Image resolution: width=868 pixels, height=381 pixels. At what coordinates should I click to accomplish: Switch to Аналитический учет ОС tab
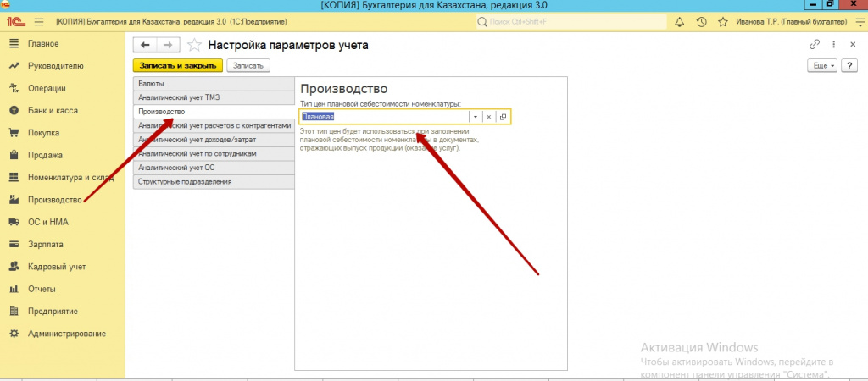coord(214,168)
